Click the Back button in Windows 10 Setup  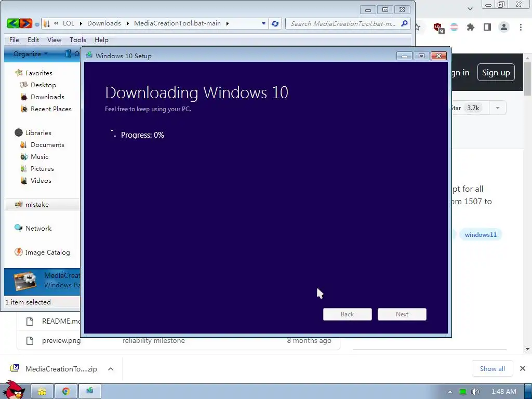click(348, 314)
